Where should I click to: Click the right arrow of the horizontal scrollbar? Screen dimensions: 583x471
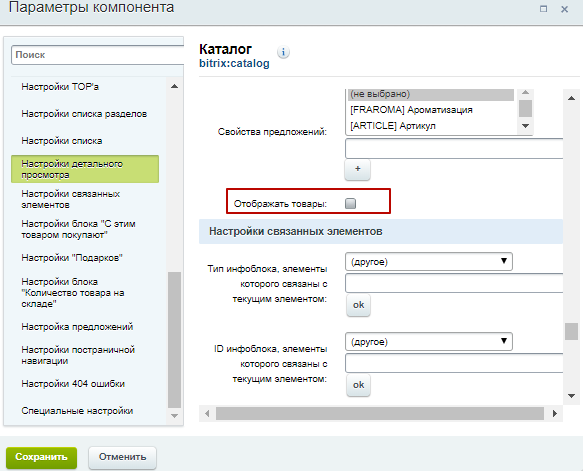[555, 413]
